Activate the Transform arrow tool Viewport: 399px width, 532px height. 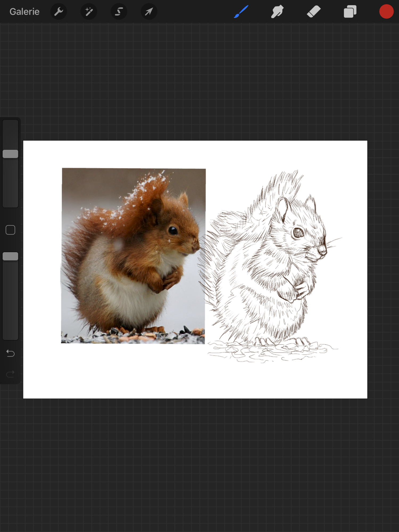[149, 12]
